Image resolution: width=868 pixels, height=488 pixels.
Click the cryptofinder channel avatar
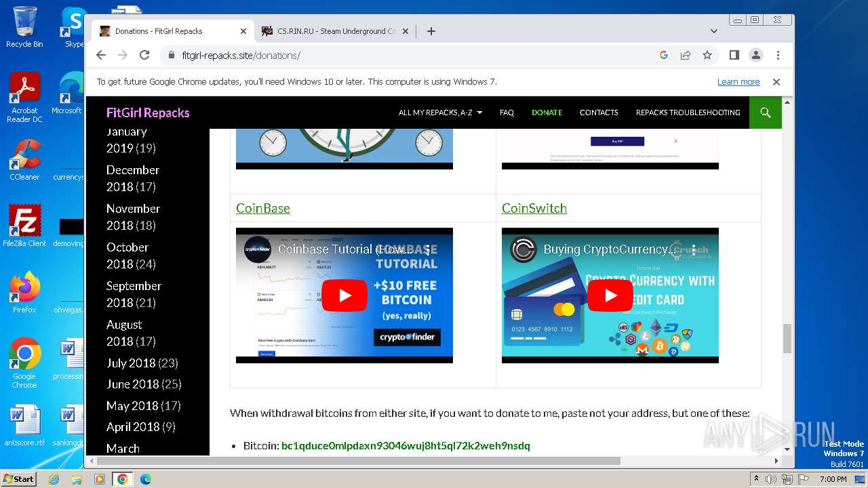258,249
